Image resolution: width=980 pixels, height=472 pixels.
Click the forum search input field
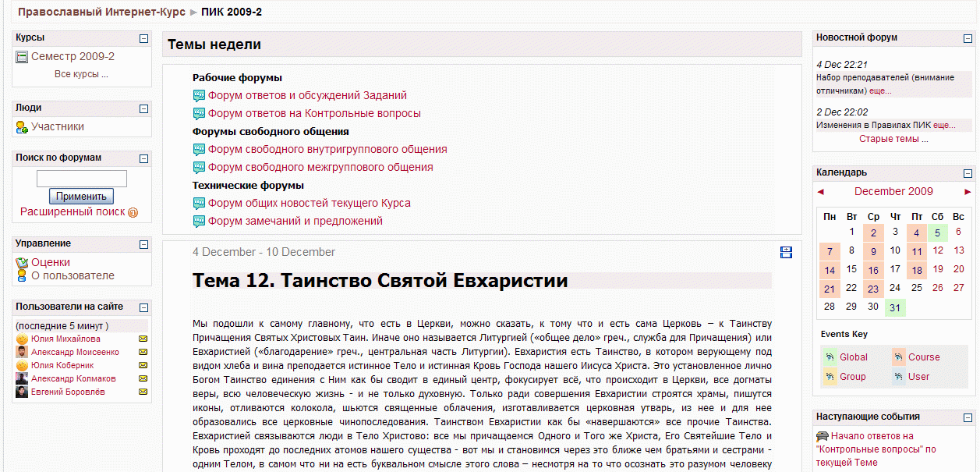tap(82, 178)
